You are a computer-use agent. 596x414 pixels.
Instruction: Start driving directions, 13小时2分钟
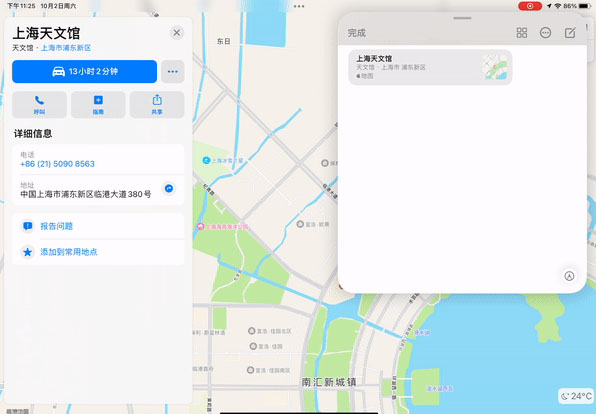point(84,71)
